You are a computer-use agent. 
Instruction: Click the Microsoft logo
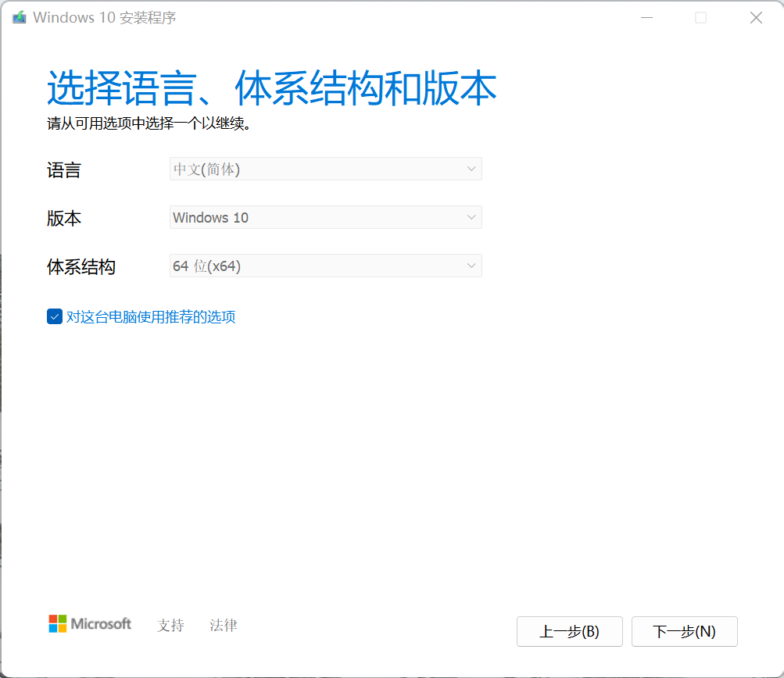[89, 623]
